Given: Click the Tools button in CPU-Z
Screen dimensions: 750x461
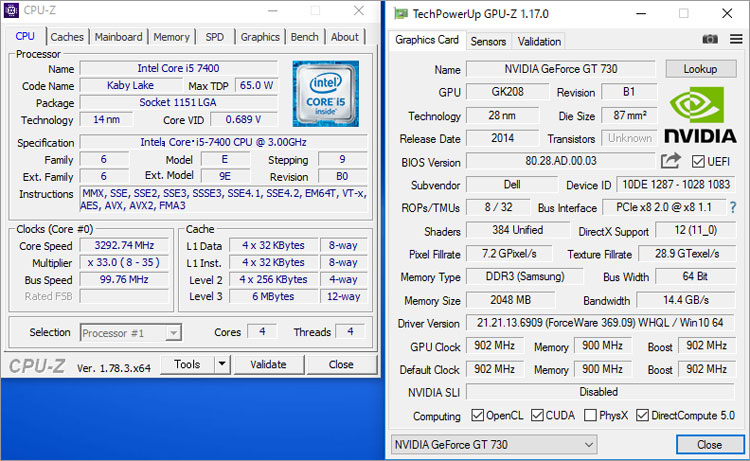Looking at the screenshot, I should [187, 364].
